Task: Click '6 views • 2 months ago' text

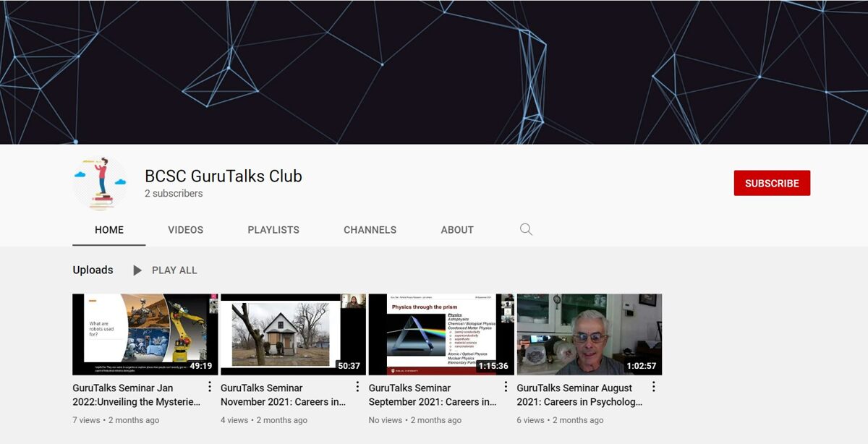Action: pyautogui.click(x=560, y=420)
